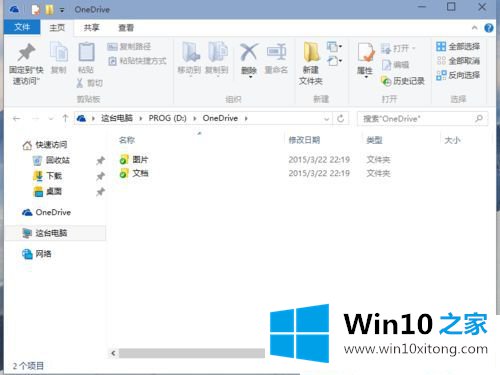Viewport: 500px width, 375px height.
Task: Switch to the Share (共享) tab
Action: pos(91,28)
